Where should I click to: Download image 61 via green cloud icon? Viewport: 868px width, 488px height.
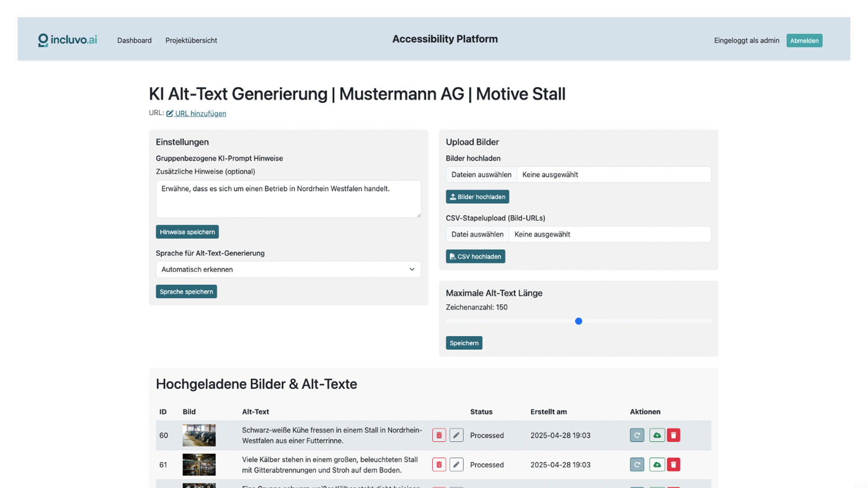click(x=656, y=464)
